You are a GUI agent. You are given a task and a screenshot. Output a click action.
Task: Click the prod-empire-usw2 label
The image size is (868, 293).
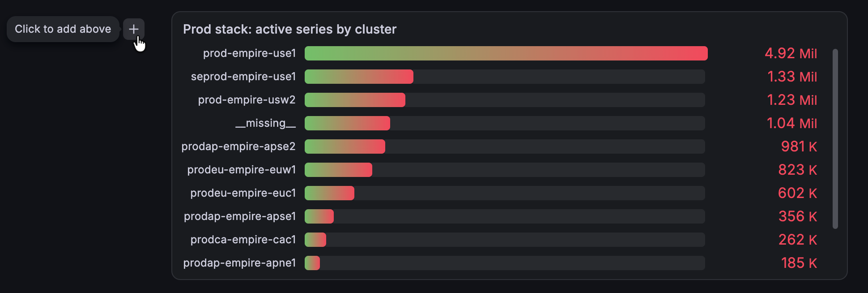pyautogui.click(x=247, y=99)
